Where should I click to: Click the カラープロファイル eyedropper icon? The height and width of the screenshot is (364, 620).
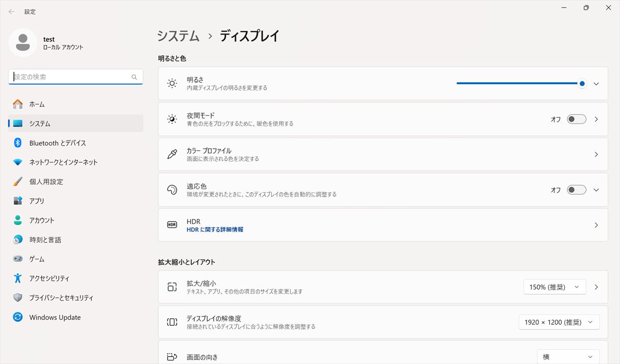tap(172, 154)
